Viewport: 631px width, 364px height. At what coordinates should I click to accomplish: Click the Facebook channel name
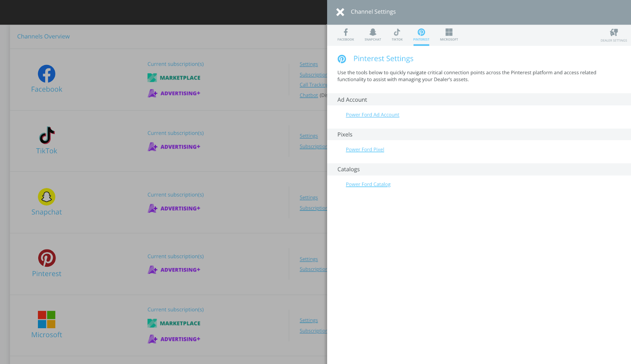coord(47,89)
